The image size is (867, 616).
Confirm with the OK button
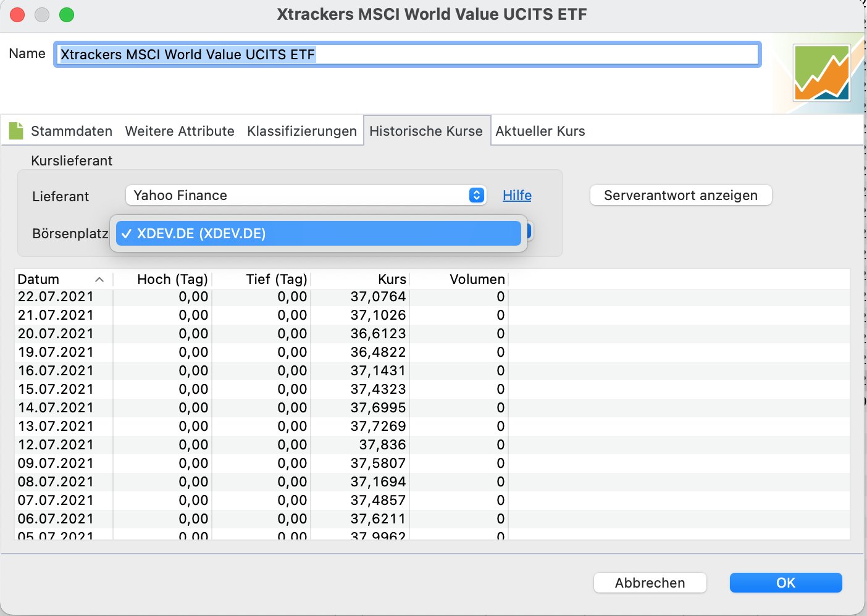click(x=786, y=583)
